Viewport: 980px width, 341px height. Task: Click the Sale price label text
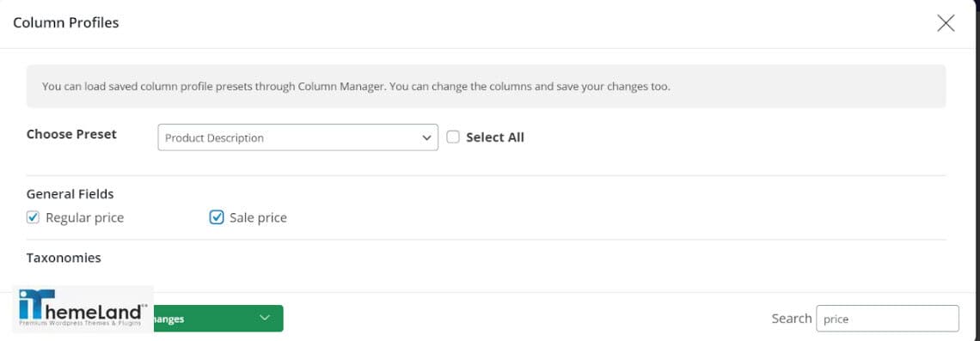point(258,217)
